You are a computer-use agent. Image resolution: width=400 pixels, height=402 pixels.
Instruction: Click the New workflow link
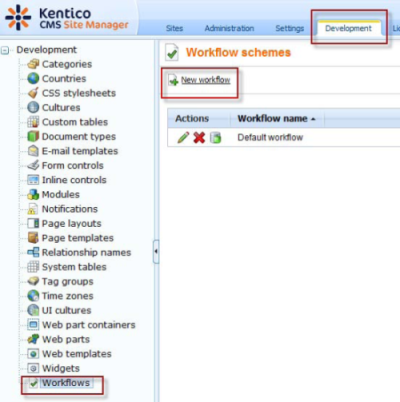tap(205, 80)
